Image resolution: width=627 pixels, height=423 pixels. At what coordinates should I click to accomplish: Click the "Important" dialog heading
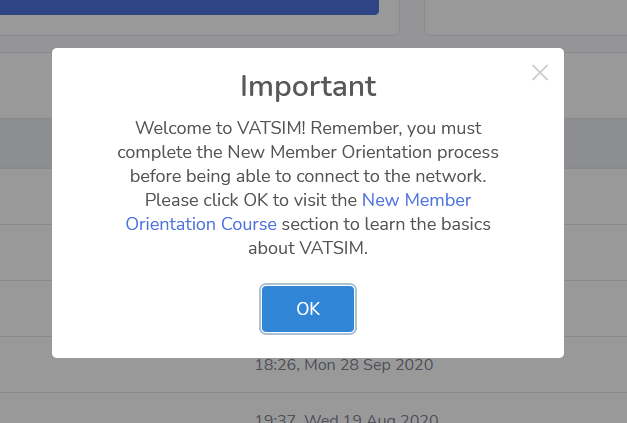(308, 86)
